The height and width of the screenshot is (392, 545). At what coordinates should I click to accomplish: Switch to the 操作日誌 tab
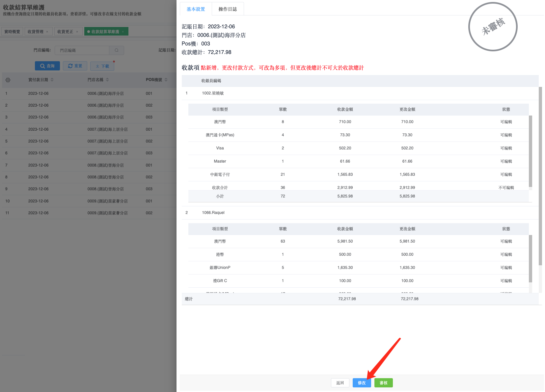point(228,9)
